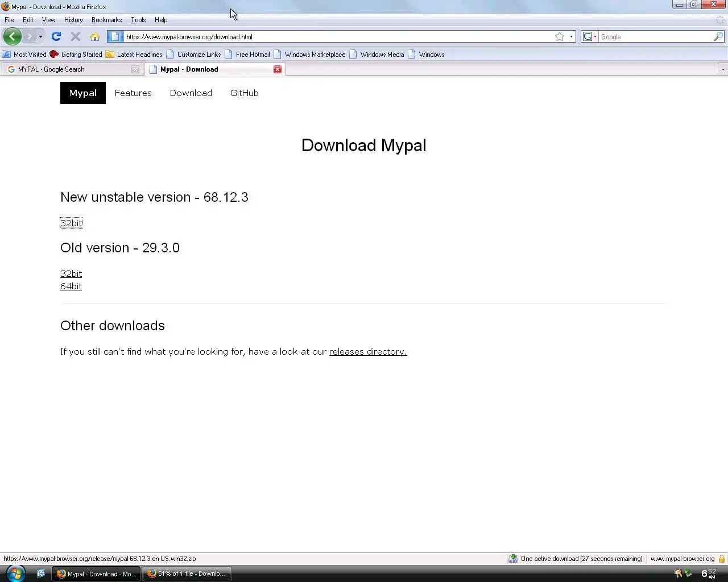Open the releases directory link
This screenshot has height=582, width=728.
click(x=368, y=352)
